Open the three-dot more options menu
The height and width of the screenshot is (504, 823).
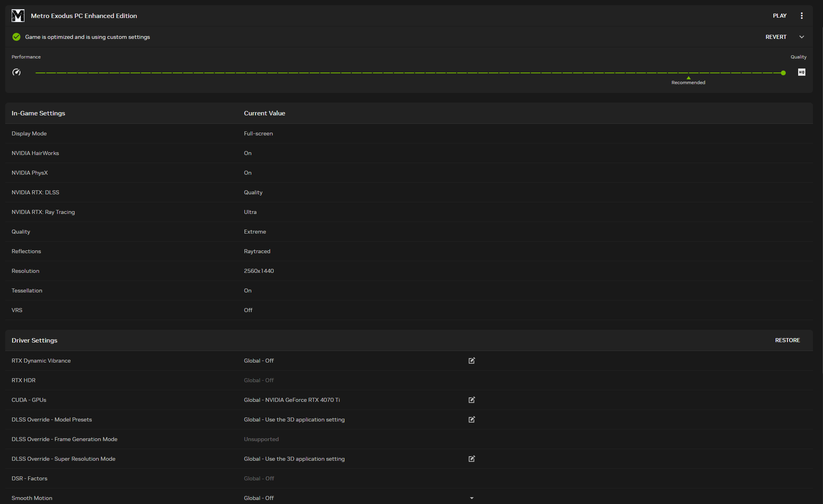pos(801,16)
